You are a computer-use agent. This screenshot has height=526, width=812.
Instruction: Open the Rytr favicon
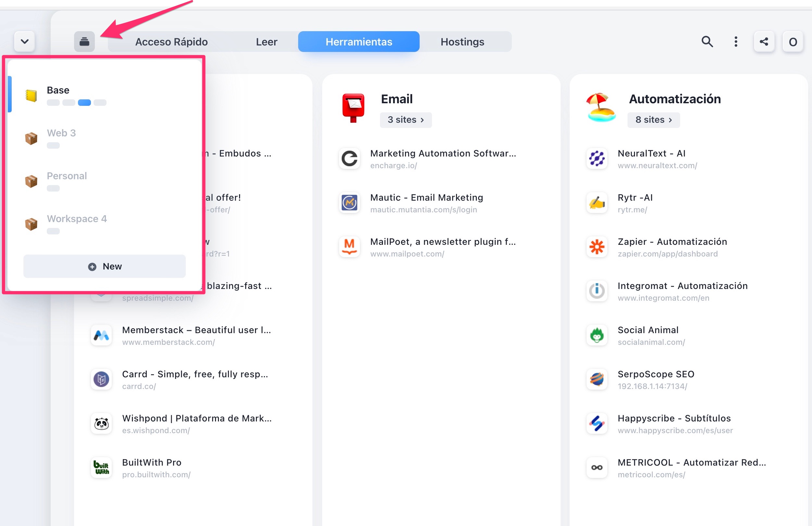tap(597, 203)
